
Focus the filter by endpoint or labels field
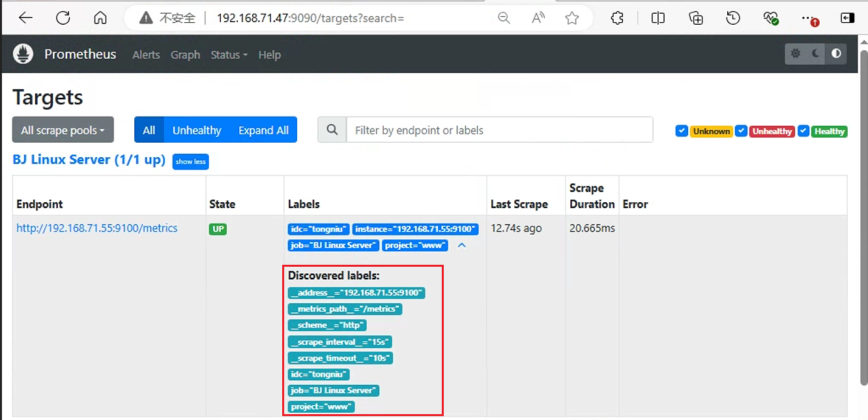click(x=500, y=130)
